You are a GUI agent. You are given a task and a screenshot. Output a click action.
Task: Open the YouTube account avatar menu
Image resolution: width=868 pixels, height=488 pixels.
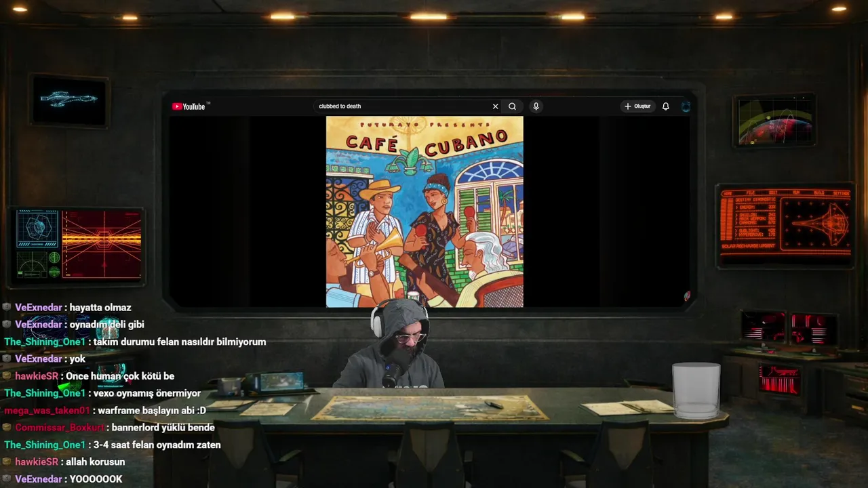coord(686,106)
